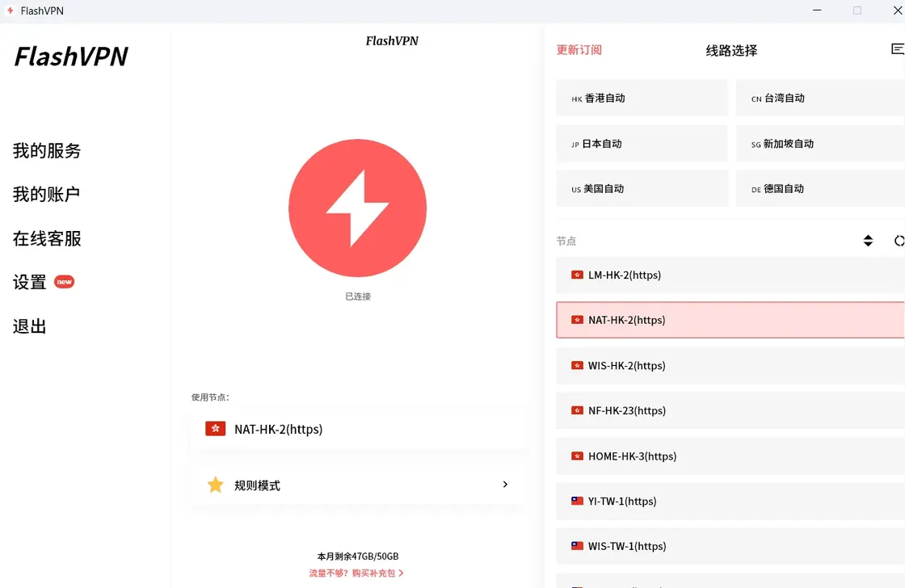The width and height of the screenshot is (905, 588).
Task: Click the flag beside current node NAT-HK-2
Action: [215, 429]
